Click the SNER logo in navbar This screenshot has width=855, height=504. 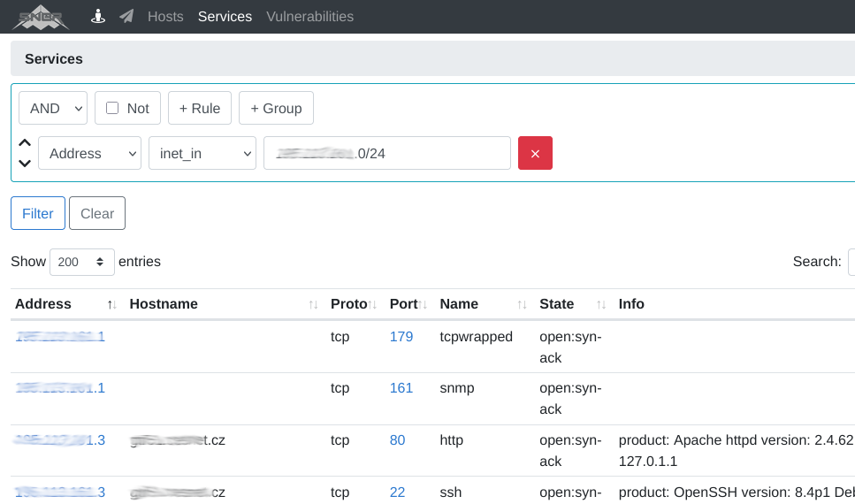41,17
